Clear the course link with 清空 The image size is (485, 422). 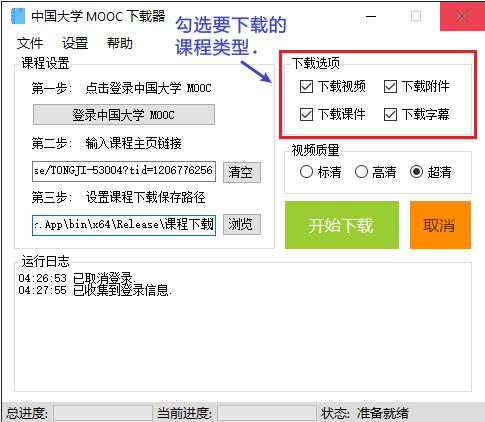[x=242, y=172]
